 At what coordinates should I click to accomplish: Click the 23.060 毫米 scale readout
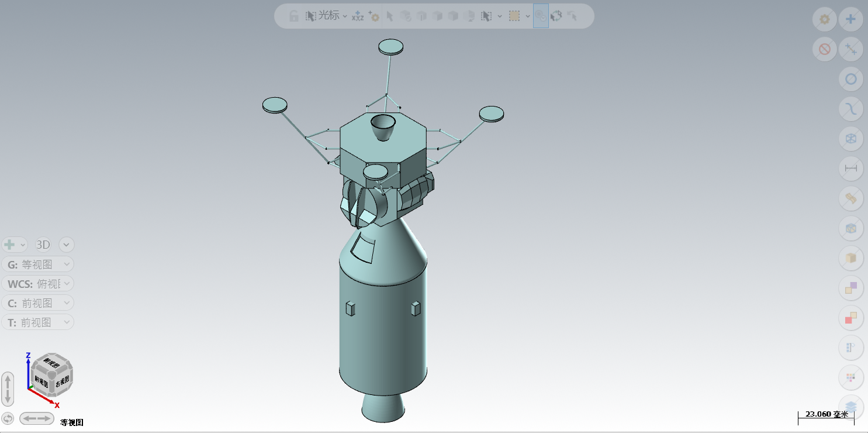pyautogui.click(x=826, y=414)
